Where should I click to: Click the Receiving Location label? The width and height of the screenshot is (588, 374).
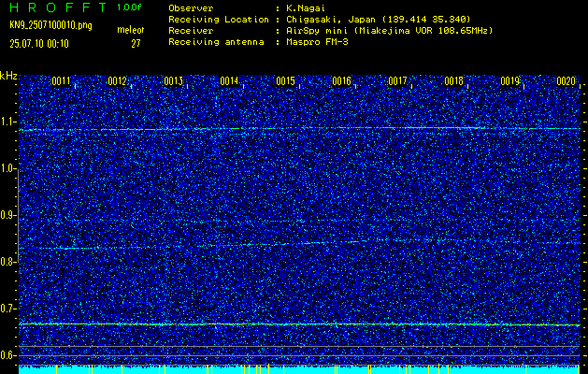click(219, 20)
